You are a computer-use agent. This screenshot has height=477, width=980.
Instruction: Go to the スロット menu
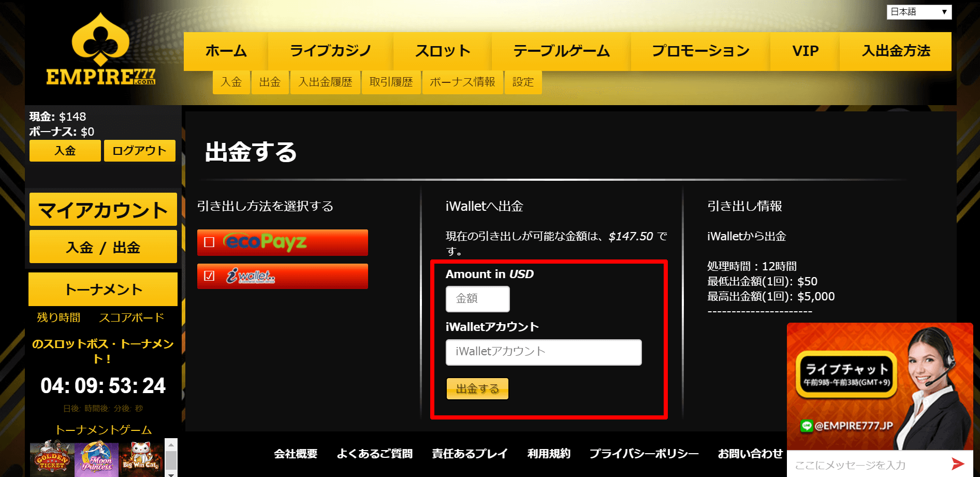tap(443, 51)
